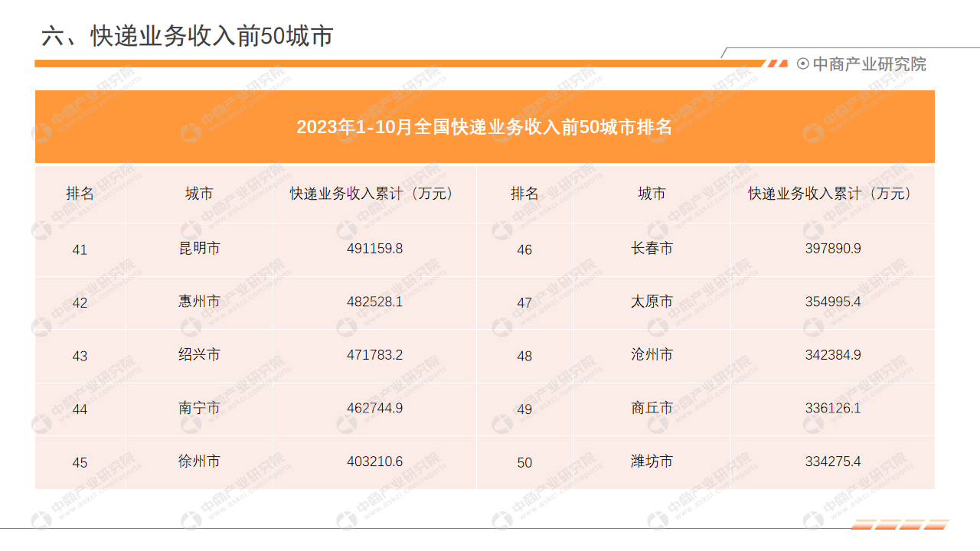Select rank cell 47

(x=524, y=303)
